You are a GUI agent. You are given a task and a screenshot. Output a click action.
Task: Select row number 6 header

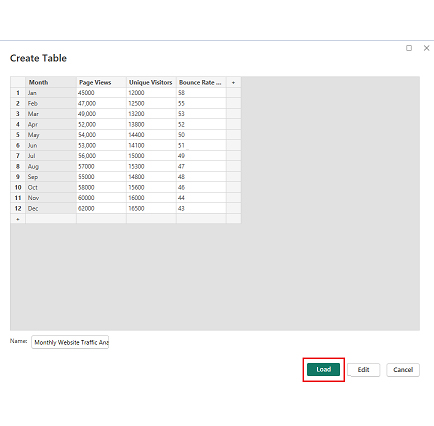click(18, 145)
